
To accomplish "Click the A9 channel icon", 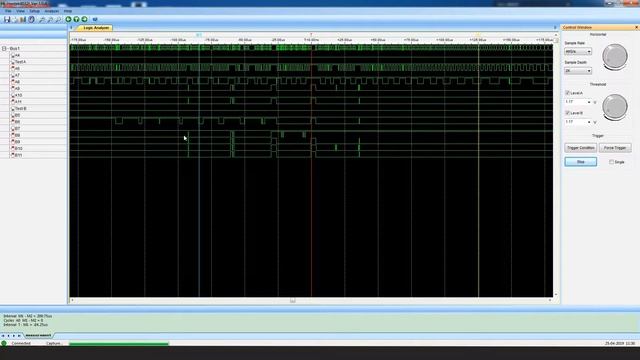I will pos(13,88).
